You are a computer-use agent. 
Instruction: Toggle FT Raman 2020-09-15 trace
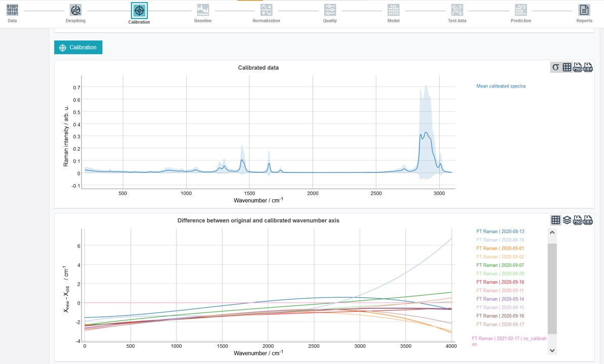(x=500, y=308)
